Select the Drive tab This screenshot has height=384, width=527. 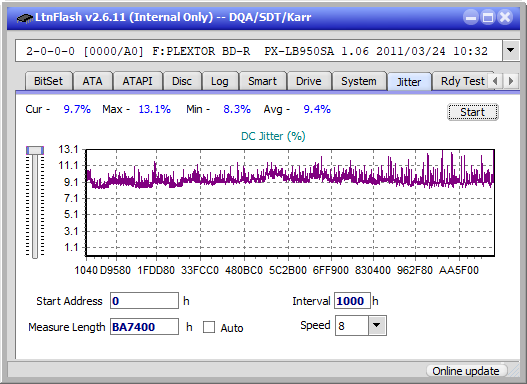coord(309,81)
